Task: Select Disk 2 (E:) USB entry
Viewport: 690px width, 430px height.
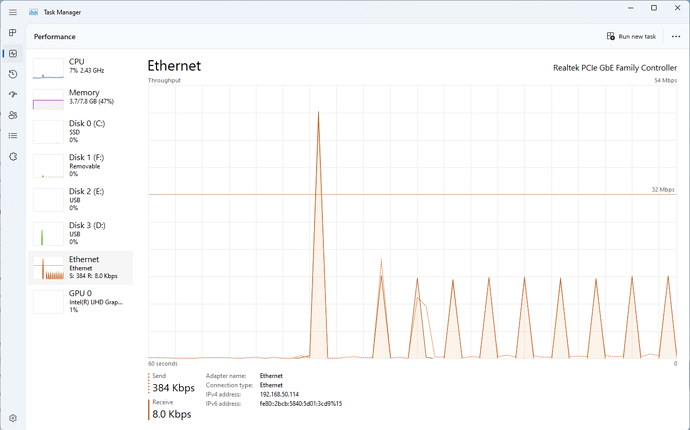Action: (82, 199)
